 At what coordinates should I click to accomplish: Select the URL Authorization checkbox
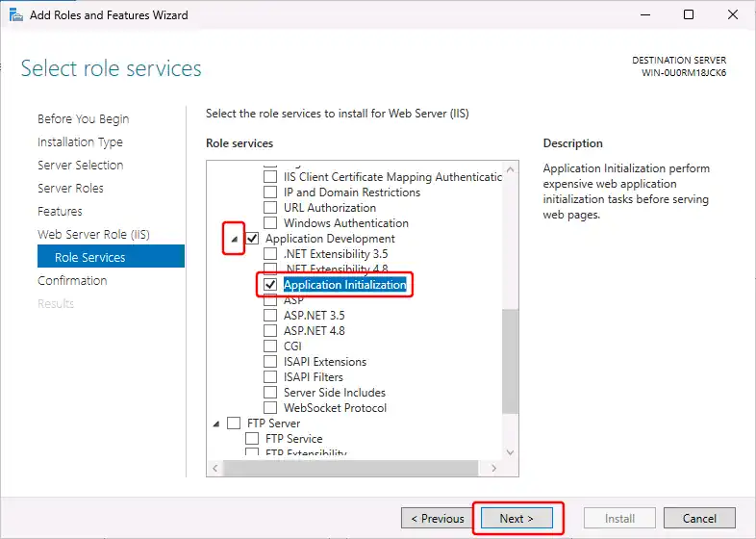(270, 208)
